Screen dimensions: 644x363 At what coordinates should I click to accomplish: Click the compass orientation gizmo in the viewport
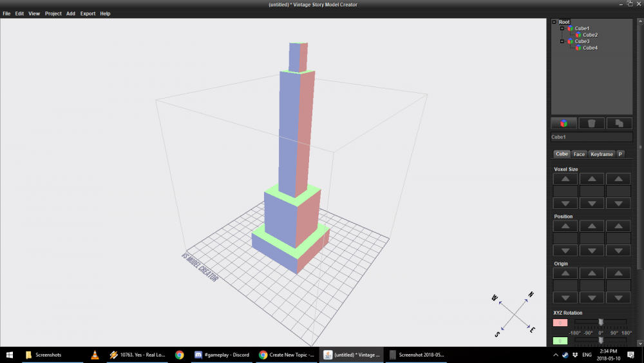(x=513, y=313)
